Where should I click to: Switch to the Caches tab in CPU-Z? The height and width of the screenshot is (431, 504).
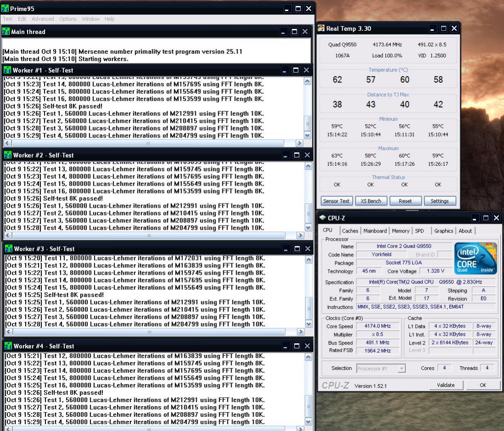point(350,231)
